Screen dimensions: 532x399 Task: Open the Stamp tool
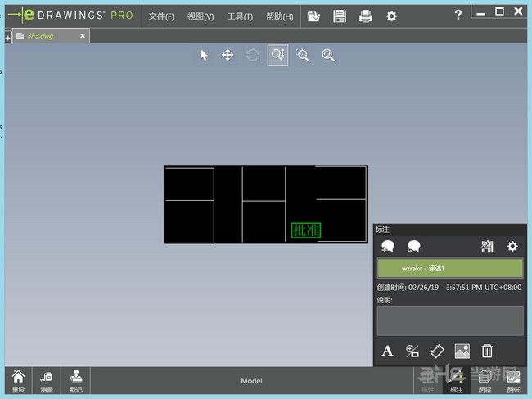75,379
